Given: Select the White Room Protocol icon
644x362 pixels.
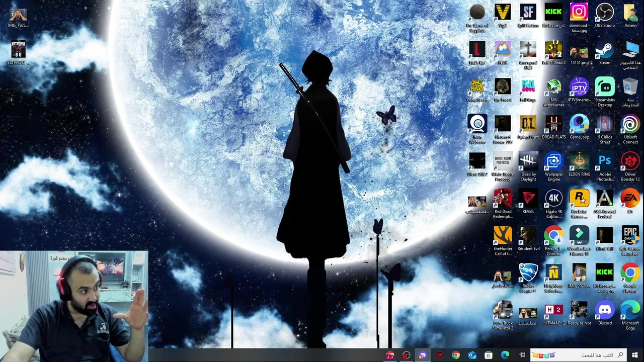Looking at the screenshot, I should (503, 166).
